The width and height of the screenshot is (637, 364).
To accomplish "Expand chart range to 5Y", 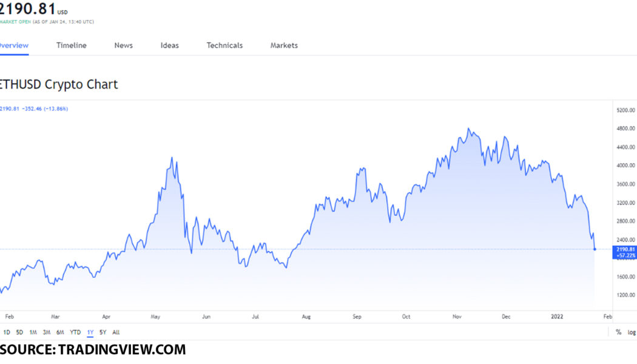I will click(x=103, y=332).
